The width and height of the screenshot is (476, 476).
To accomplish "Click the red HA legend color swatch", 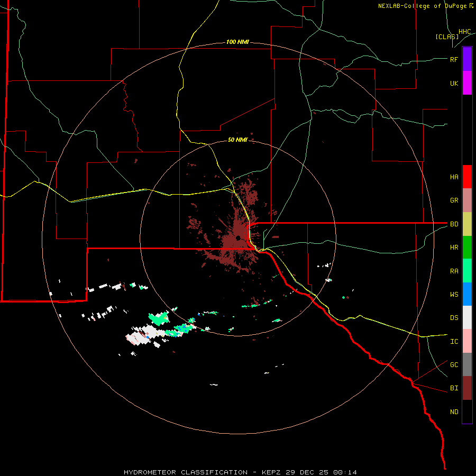I will click(x=467, y=177).
